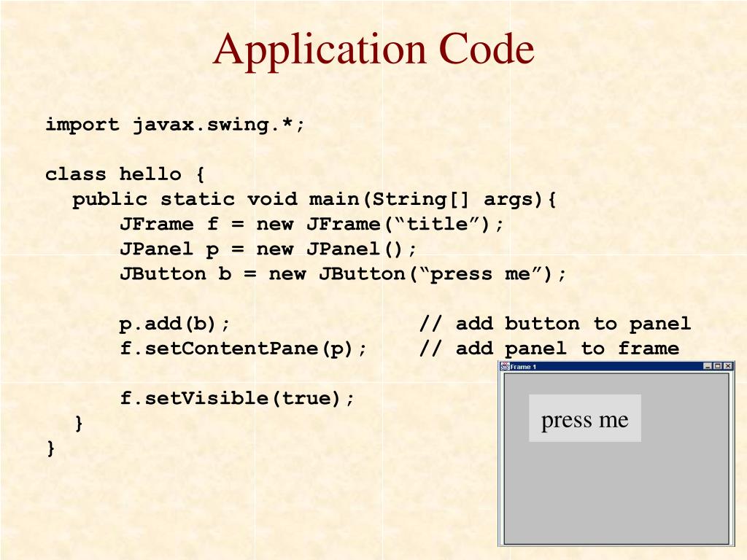The height and width of the screenshot is (560, 747).
Task: Click the "Frame 1" window title text
Action: coord(523,367)
